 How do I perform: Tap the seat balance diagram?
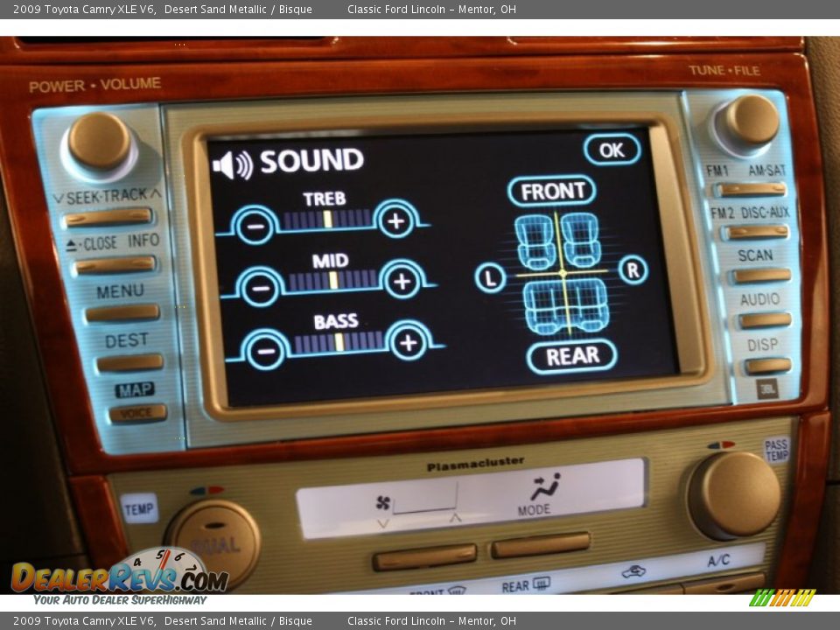[x=562, y=274]
